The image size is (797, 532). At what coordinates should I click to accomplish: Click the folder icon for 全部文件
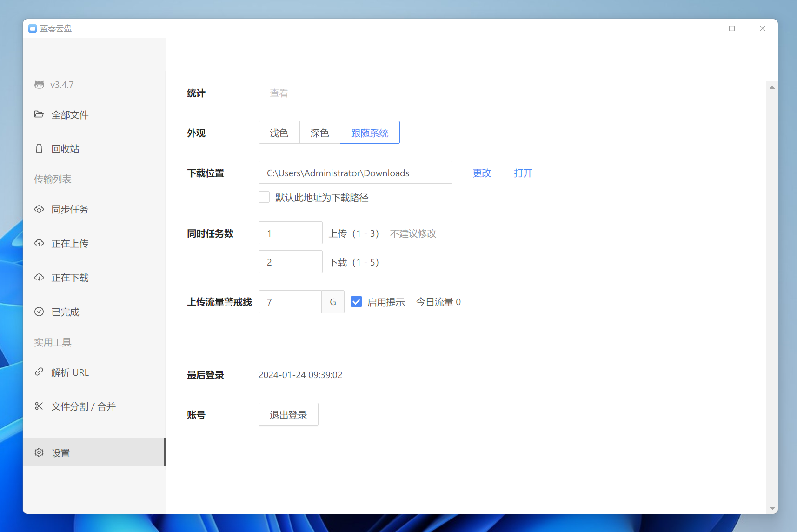[39, 114]
